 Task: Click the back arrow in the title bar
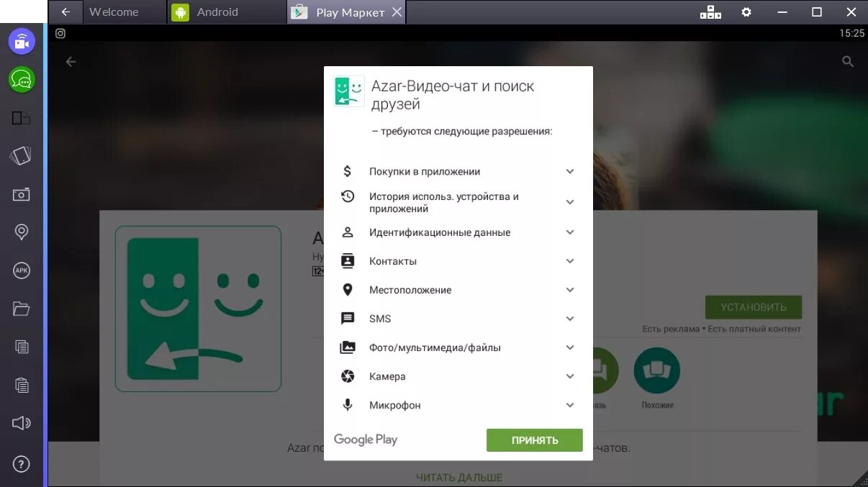(65, 12)
